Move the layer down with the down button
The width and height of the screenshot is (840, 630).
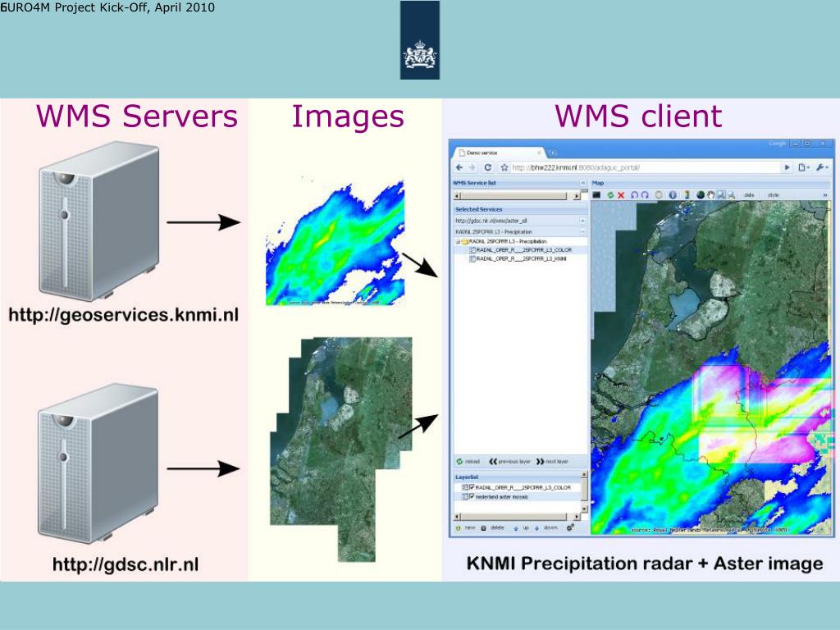click(x=547, y=527)
